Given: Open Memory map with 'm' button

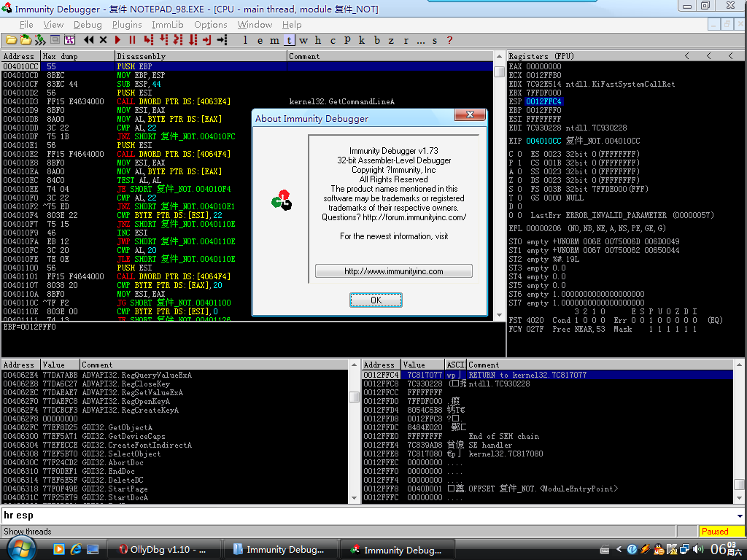Looking at the screenshot, I should [275, 41].
